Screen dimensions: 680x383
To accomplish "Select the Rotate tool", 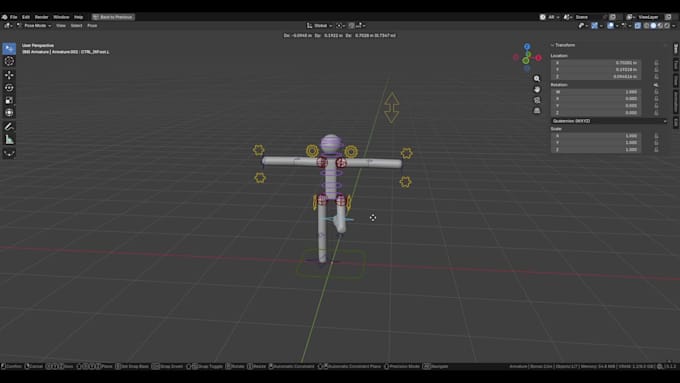I will (x=9, y=87).
